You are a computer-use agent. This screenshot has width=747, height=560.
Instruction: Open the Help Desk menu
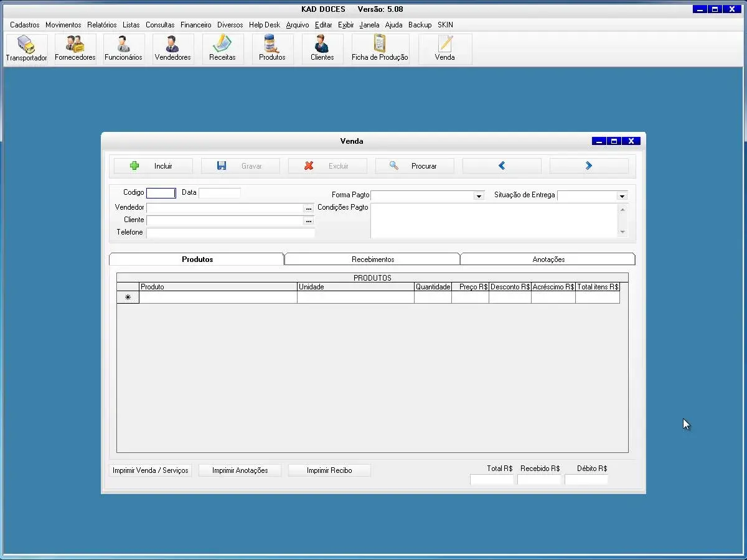click(x=265, y=25)
